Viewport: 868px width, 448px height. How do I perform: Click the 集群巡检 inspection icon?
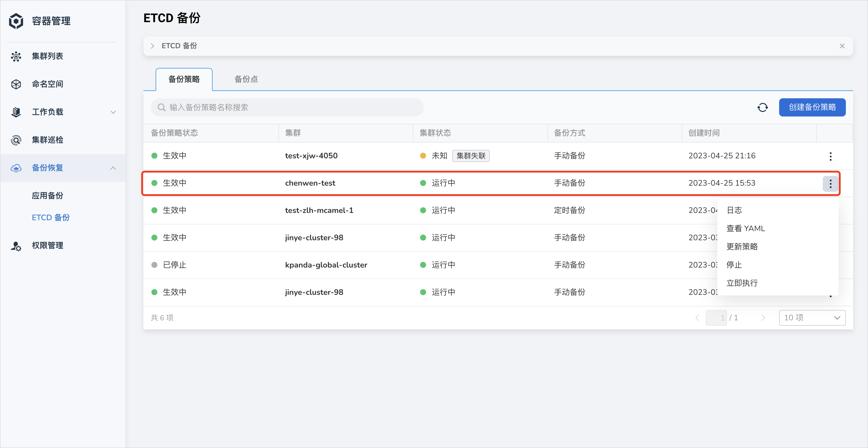pos(16,140)
